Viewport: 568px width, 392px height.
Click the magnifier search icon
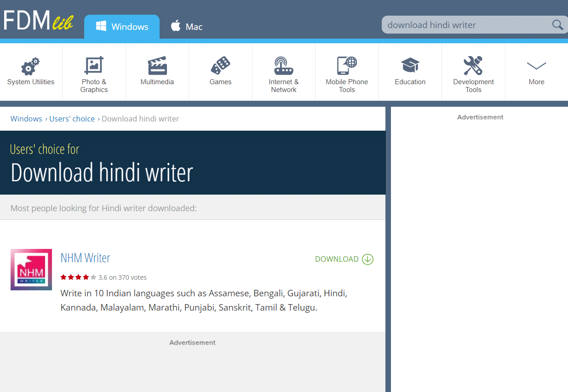coord(557,25)
